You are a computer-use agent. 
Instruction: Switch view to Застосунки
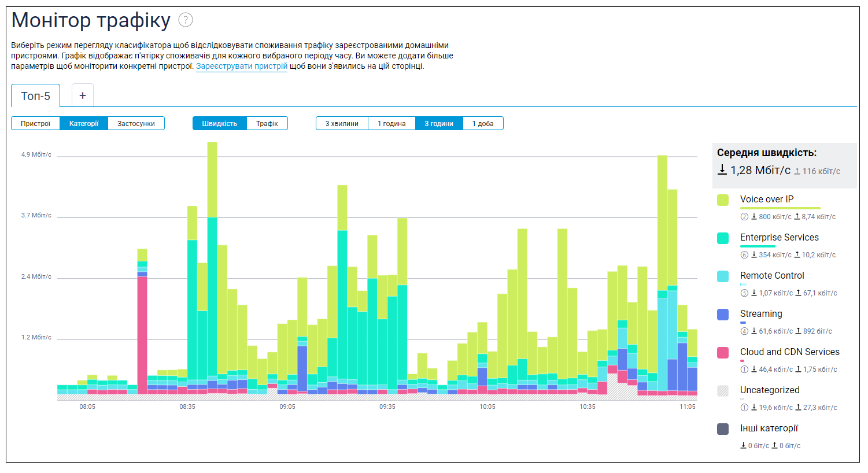[136, 123]
